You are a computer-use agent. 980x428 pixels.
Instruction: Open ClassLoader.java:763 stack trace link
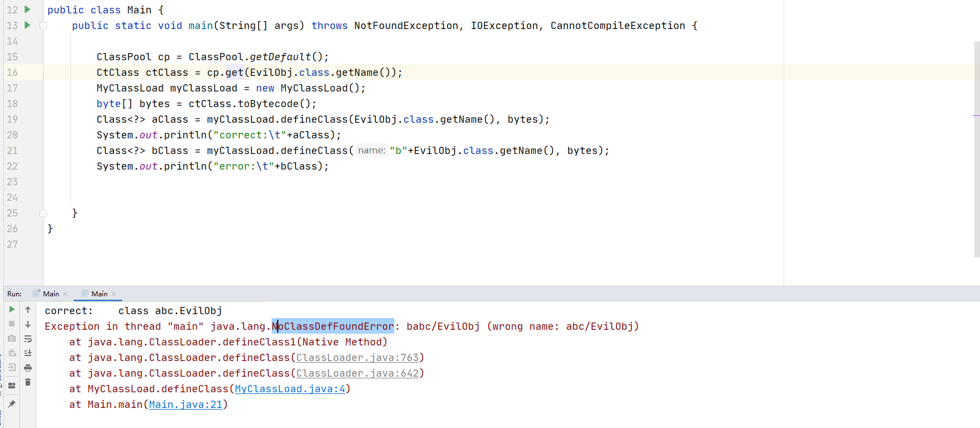pos(357,358)
